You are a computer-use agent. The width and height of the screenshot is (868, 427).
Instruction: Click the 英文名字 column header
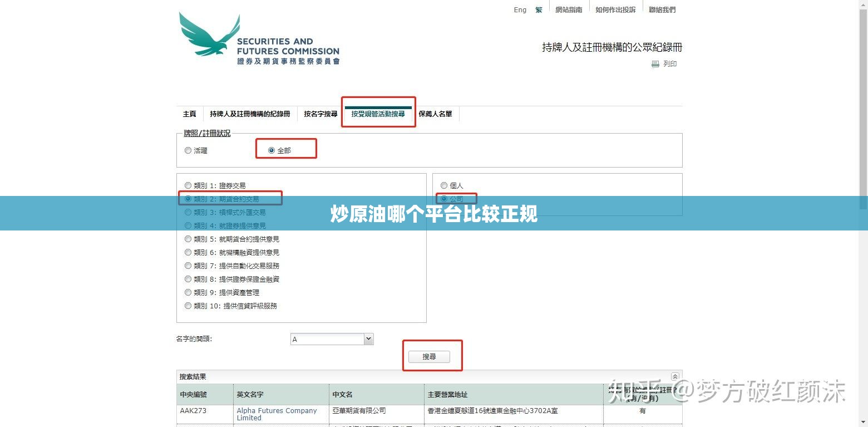click(281, 394)
